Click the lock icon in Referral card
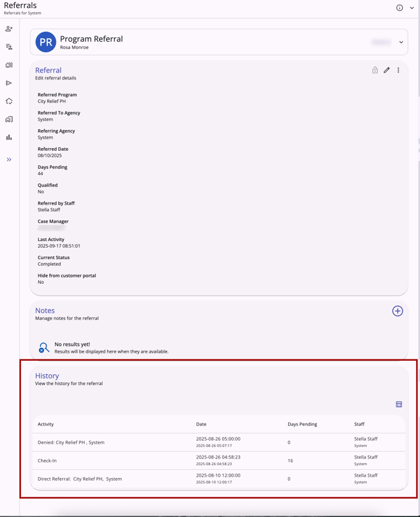Screen dimensions: 420x517 (375, 70)
